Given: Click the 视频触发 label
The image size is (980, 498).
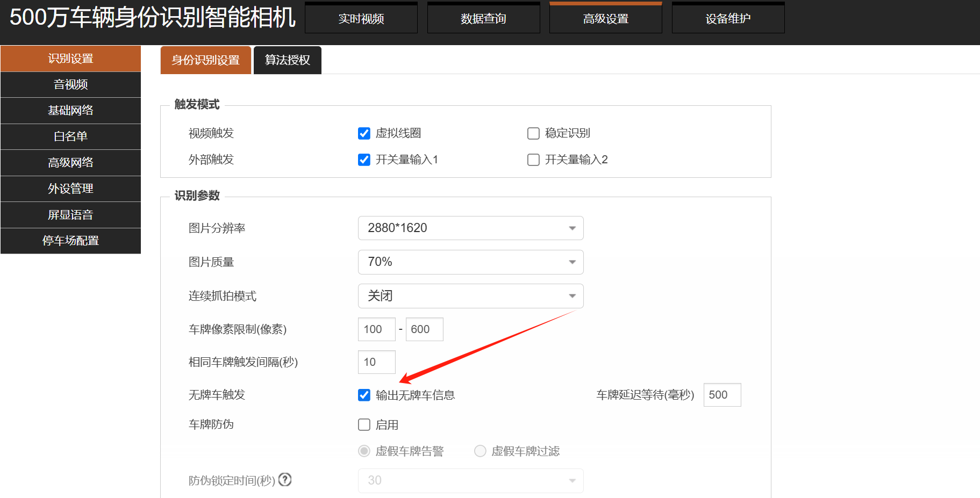Looking at the screenshot, I should [211, 133].
